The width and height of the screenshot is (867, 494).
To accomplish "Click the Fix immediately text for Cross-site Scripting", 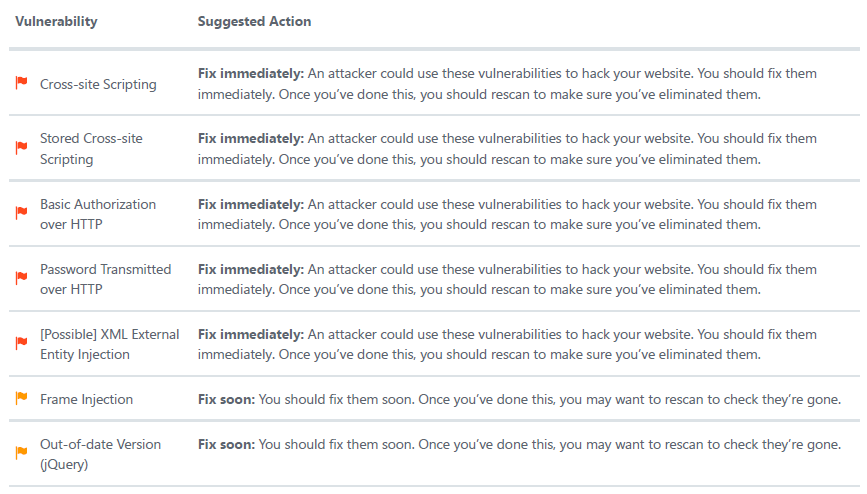I will 251,74.
